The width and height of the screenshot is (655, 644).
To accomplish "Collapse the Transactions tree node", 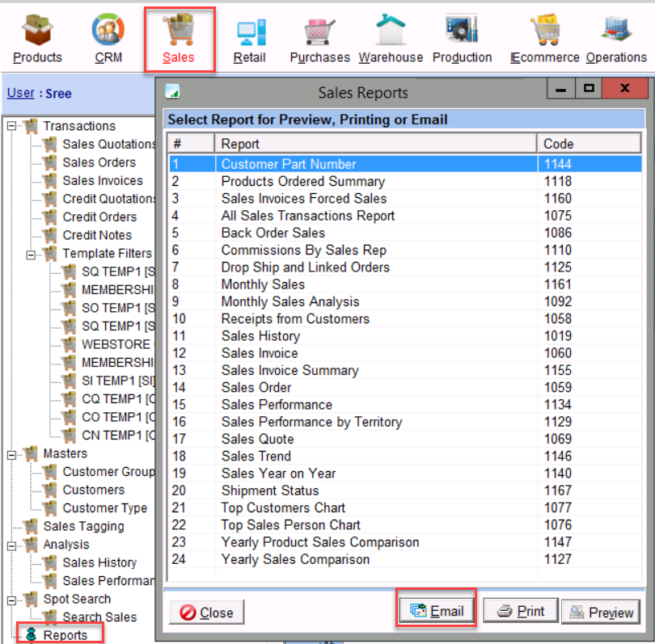I will point(11,126).
